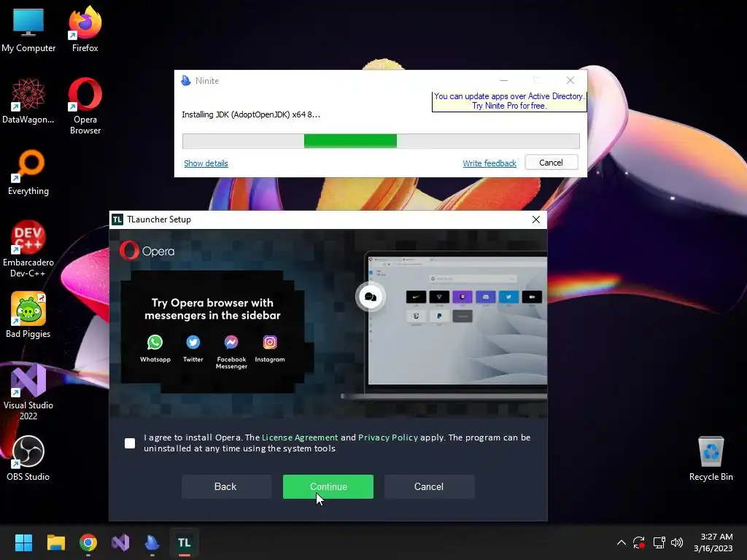The height and width of the screenshot is (560, 747).
Task: Open Visual Studio from the taskbar
Action: (x=120, y=542)
